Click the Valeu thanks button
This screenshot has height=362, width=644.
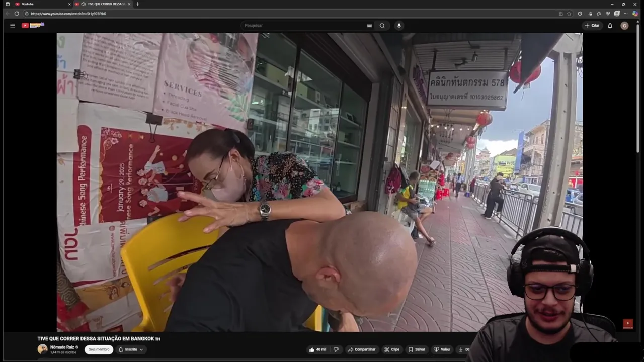pos(442,349)
